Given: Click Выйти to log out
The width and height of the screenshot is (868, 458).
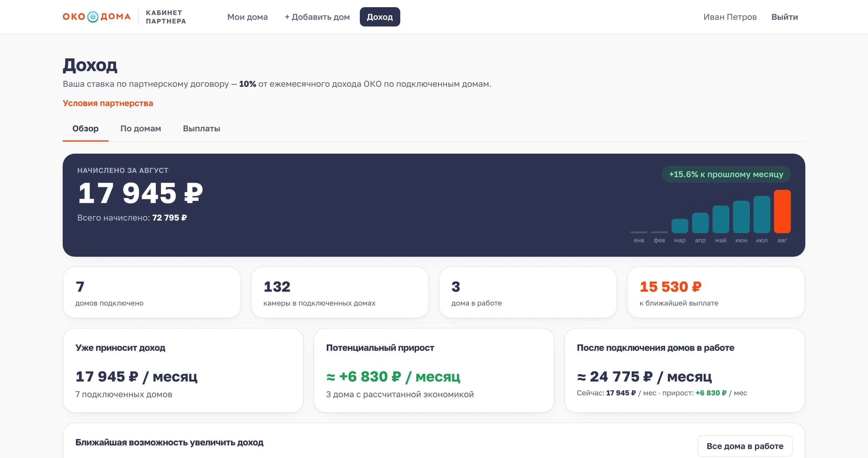Looking at the screenshot, I should pyautogui.click(x=784, y=17).
